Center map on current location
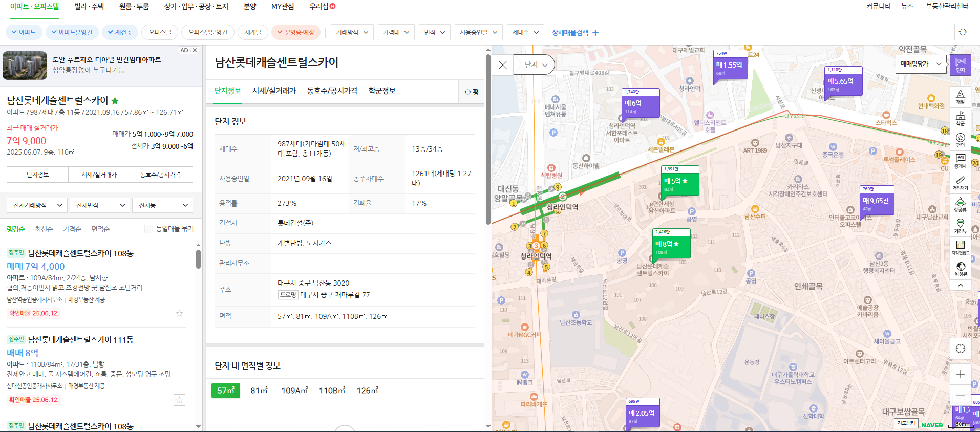This screenshot has width=980, height=432. [960, 349]
